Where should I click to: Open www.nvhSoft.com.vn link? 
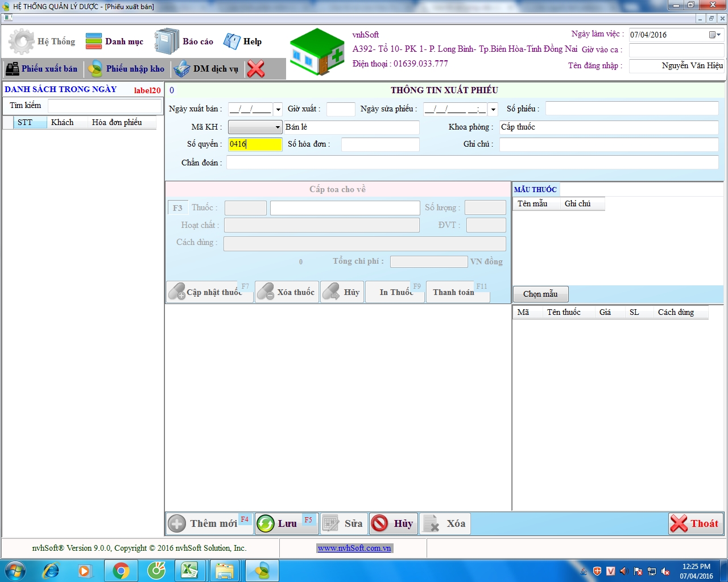coord(354,548)
